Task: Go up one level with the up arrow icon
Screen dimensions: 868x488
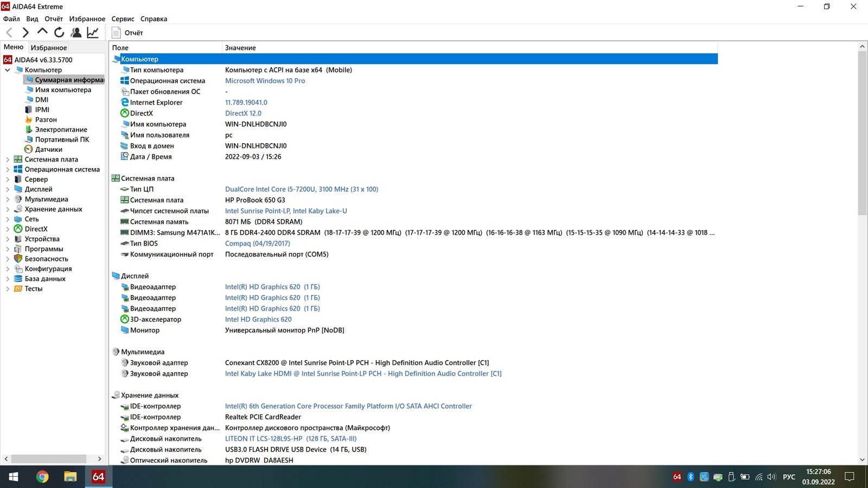Action: [x=42, y=31]
